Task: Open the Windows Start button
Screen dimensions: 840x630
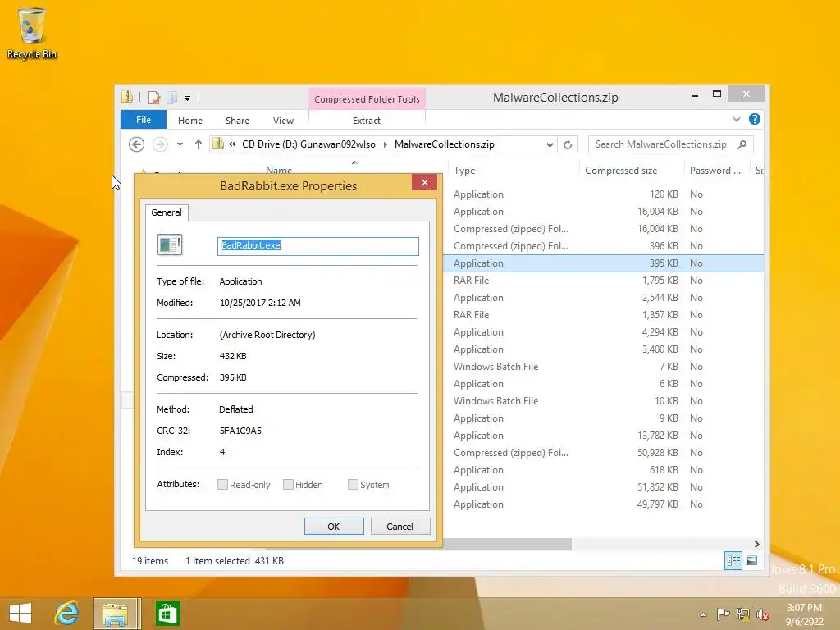Action: point(21,614)
